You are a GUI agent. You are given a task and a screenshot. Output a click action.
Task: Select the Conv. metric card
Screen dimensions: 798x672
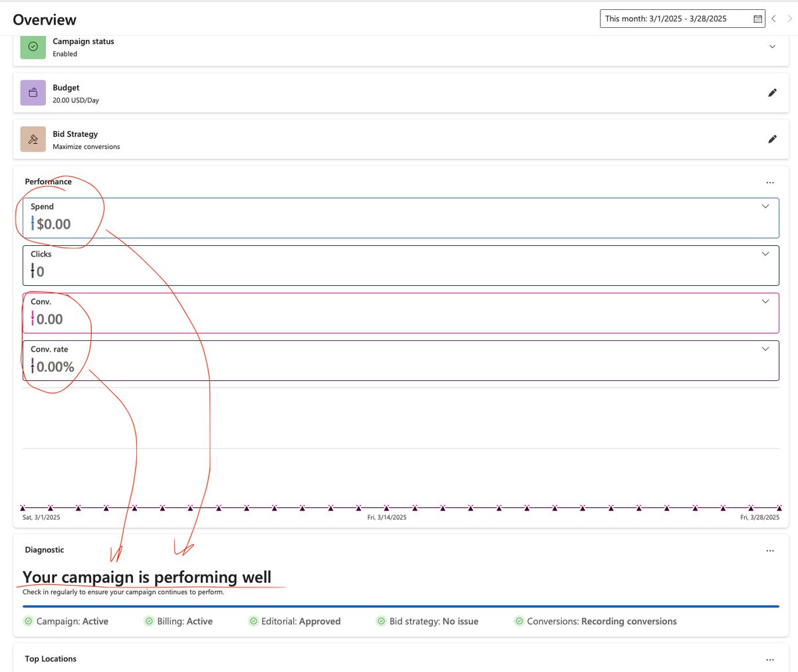coord(401,313)
